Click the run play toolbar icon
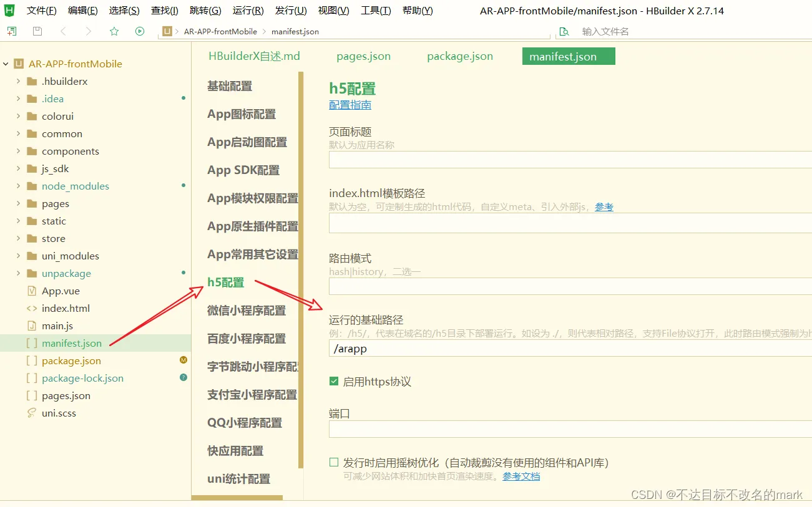The height and width of the screenshot is (507, 812). pyautogui.click(x=140, y=31)
